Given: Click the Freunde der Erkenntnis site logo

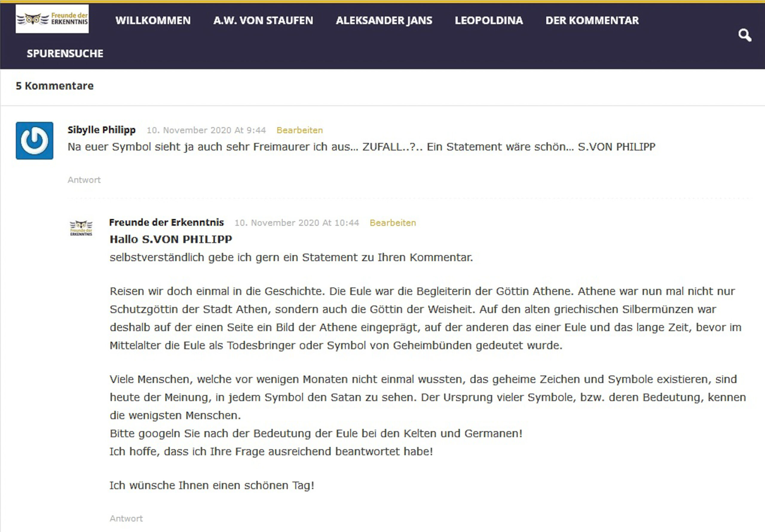Looking at the screenshot, I should (x=52, y=19).
